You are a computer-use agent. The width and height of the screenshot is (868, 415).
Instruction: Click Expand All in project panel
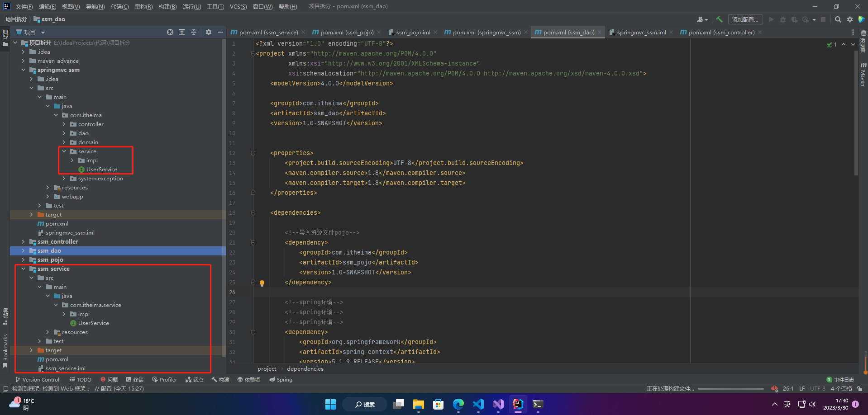[182, 32]
